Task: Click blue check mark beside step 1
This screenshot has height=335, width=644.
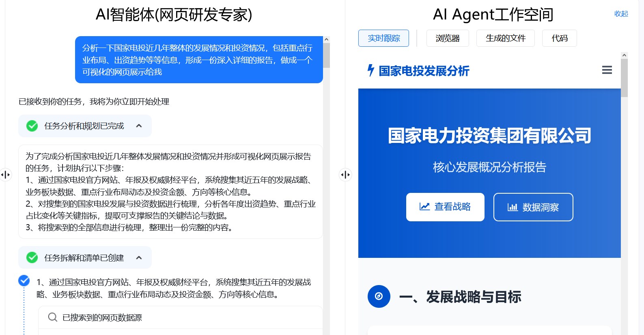Action: (x=24, y=281)
